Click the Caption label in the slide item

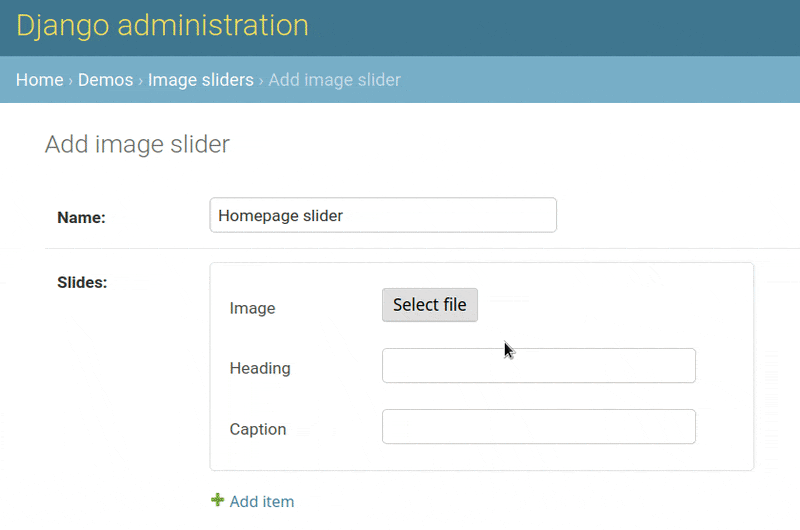258,429
